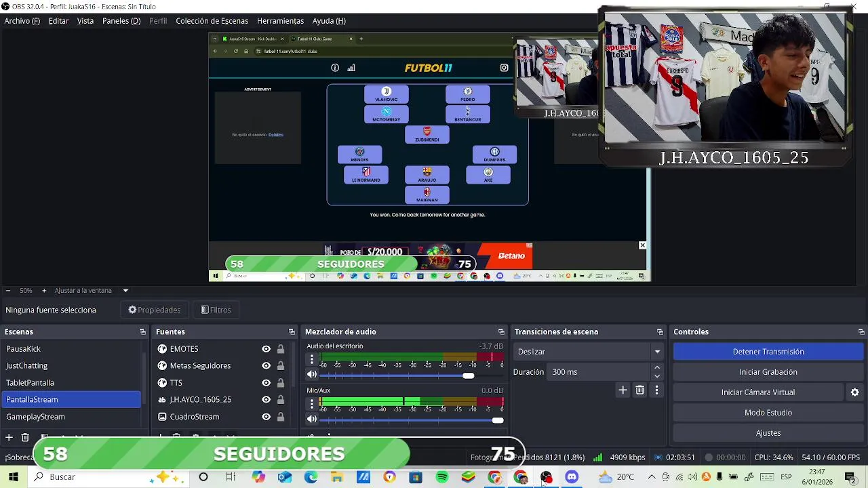Open source Filtros button
868x488 pixels.
[x=216, y=310]
